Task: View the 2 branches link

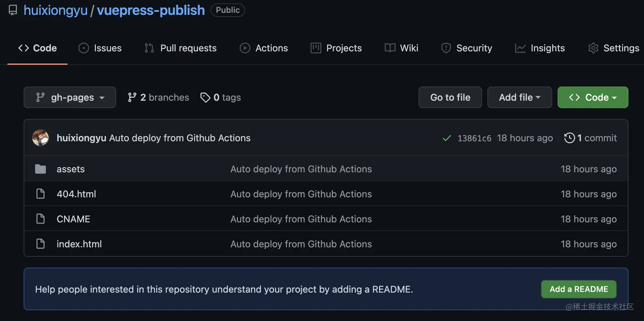Action: (158, 97)
